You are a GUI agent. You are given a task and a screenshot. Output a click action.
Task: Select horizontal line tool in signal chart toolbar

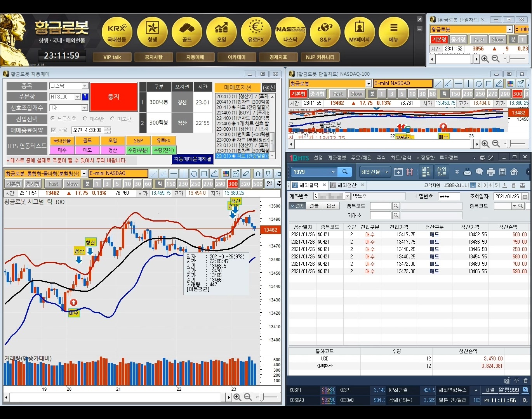click(174, 173)
